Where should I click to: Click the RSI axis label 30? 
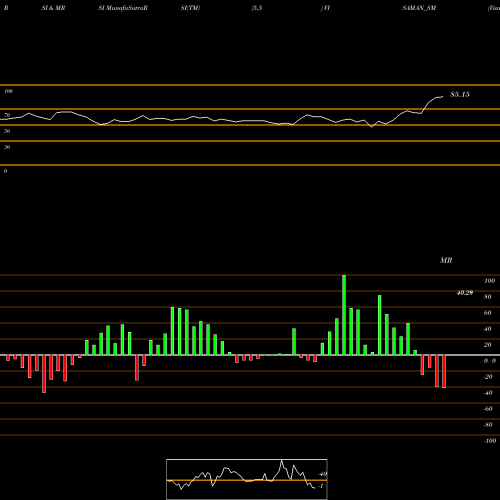point(7,147)
